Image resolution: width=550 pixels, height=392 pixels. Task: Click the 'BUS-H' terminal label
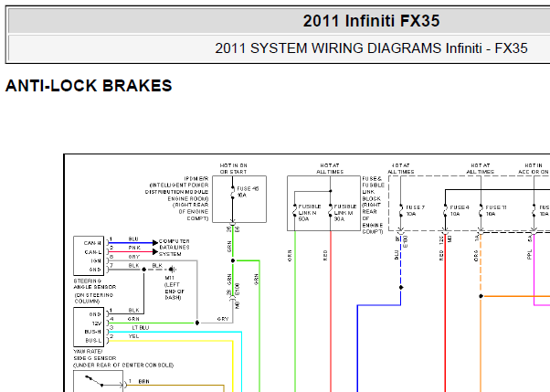(92, 332)
